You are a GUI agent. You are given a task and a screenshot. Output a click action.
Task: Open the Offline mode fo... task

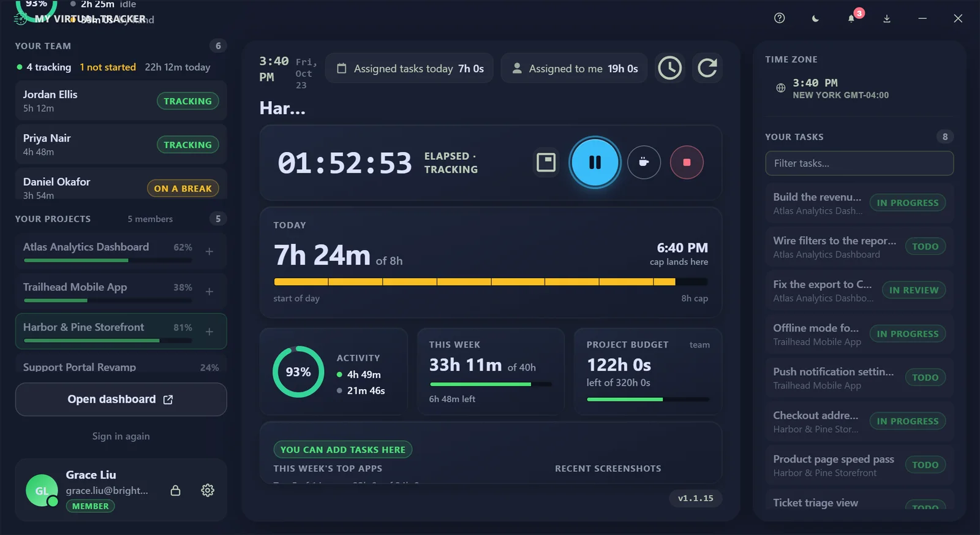point(859,334)
